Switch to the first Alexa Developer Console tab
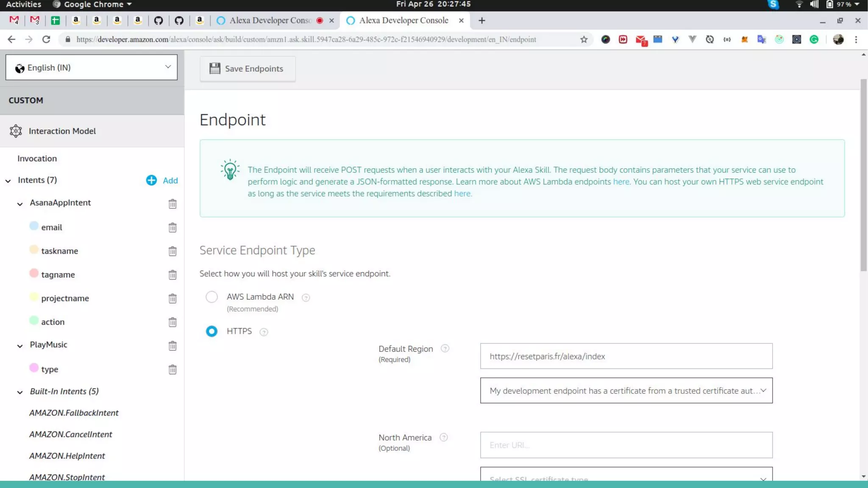 coord(270,20)
